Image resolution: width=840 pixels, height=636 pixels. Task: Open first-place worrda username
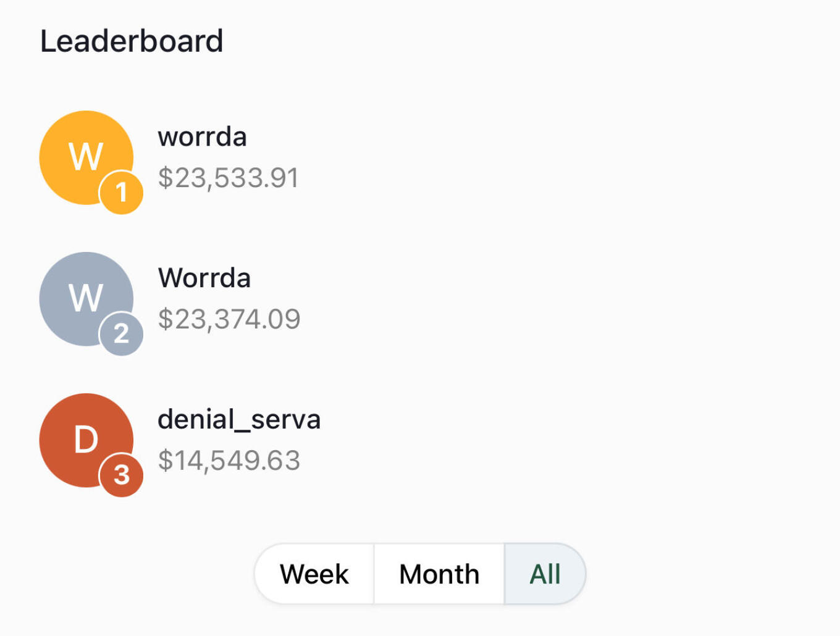(x=203, y=136)
